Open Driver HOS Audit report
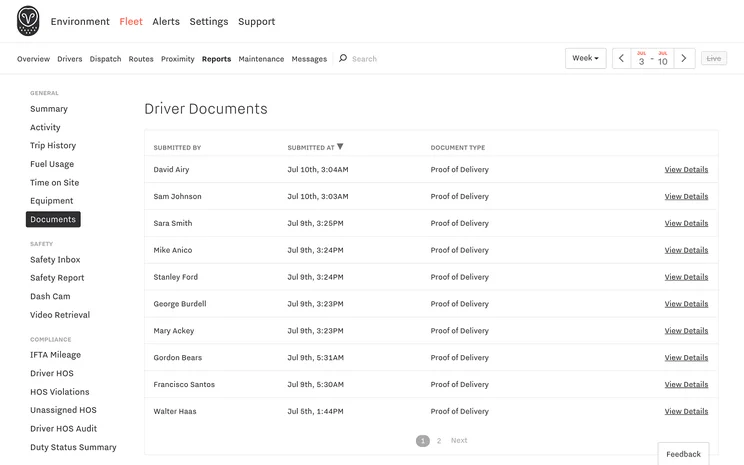Image resolution: width=744 pixels, height=465 pixels. 63,428
